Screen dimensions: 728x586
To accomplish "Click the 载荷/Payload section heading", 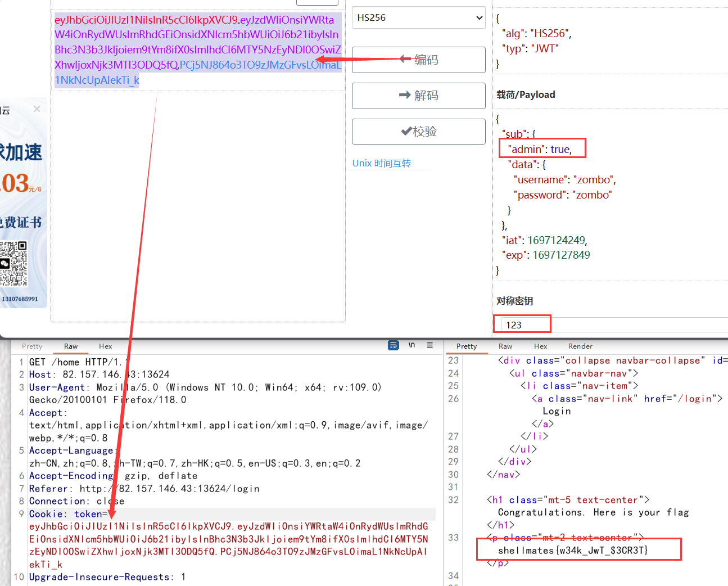I will coord(526,94).
